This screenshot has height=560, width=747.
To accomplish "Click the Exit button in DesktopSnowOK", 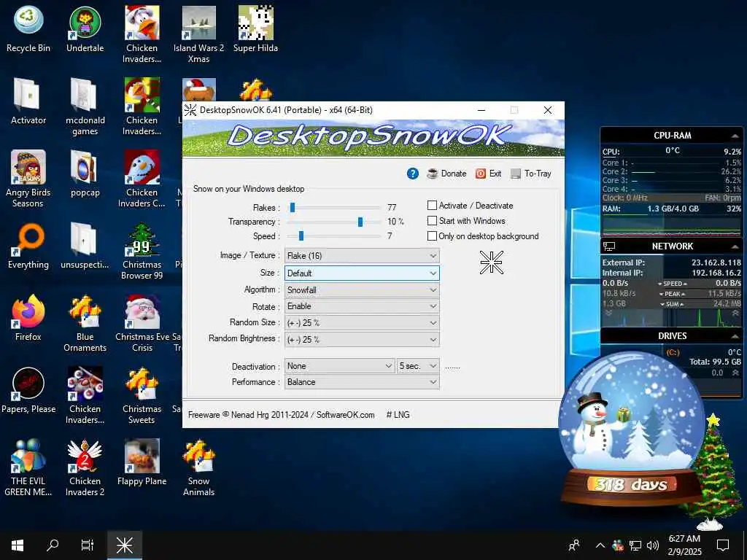I will 489,174.
